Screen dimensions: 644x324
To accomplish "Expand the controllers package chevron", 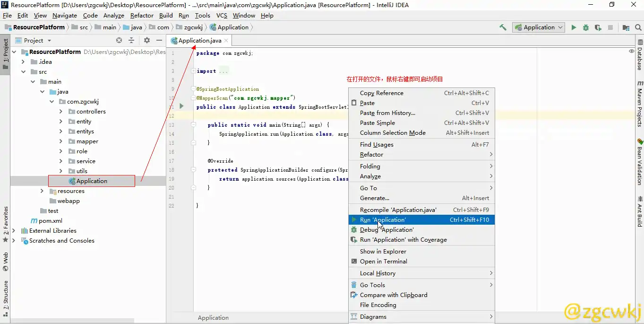I will (61, 112).
